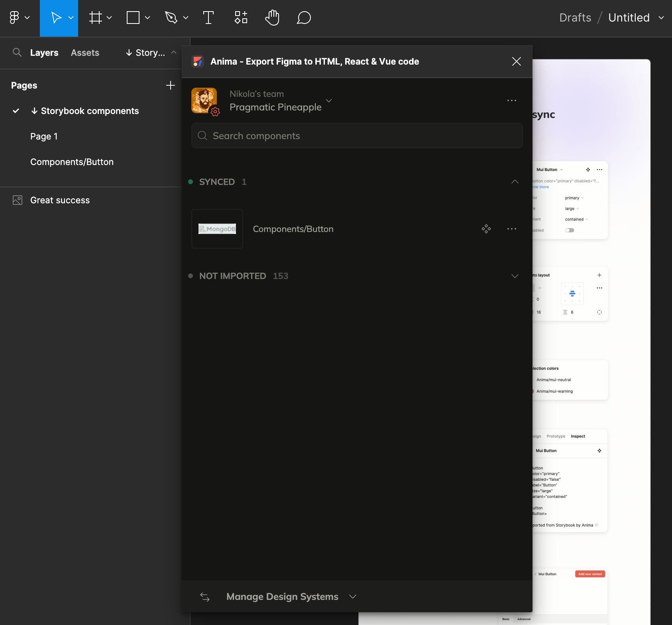
Task: Select the Text tool
Action: (x=208, y=18)
